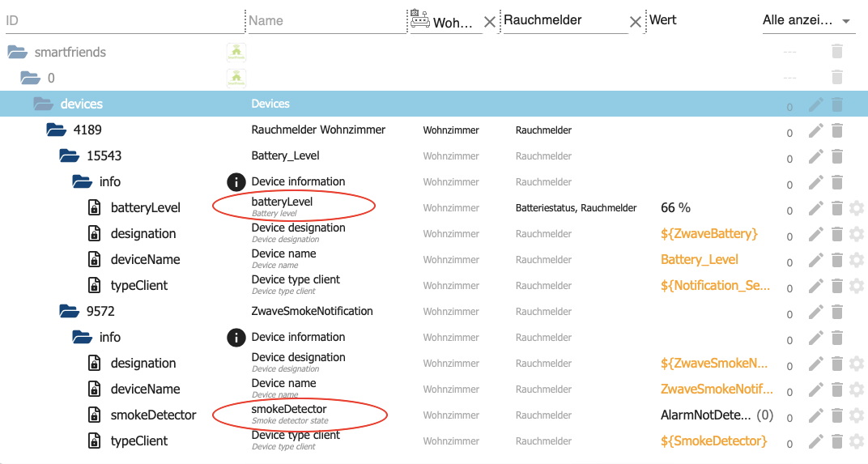Click the smartfriends adapter logo icon
This screenshot has height=464, width=868.
[x=236, y=53]
